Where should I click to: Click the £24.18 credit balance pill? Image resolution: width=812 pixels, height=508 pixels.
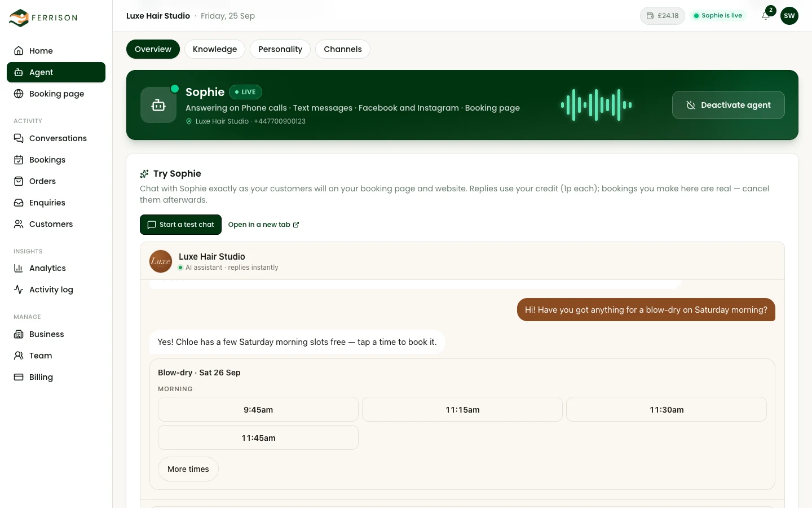[663, 16]
